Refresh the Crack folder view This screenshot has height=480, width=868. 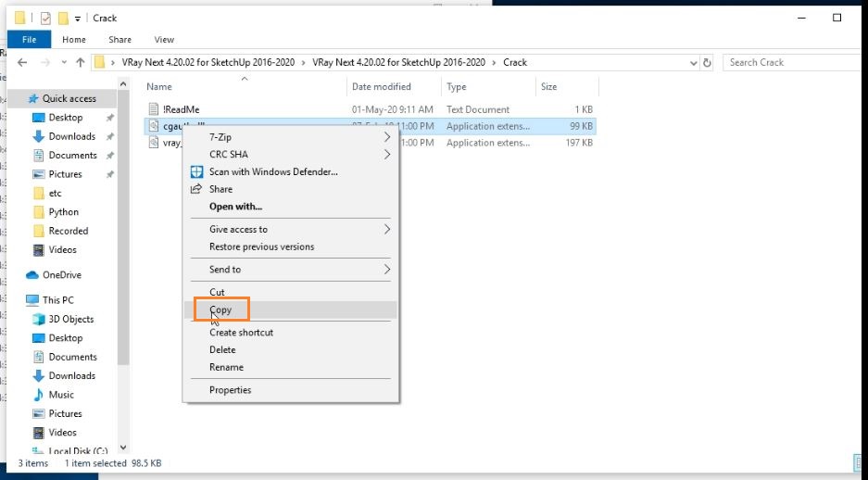(707, 63)
